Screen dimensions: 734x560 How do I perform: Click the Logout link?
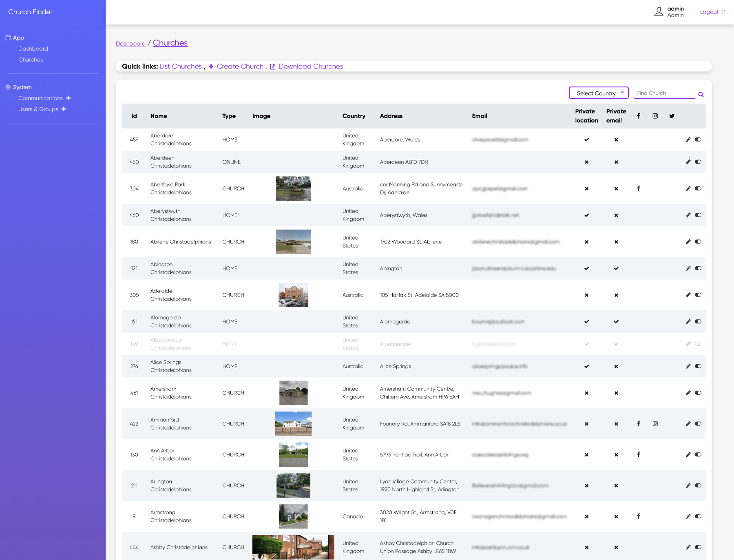coord(709,12)
